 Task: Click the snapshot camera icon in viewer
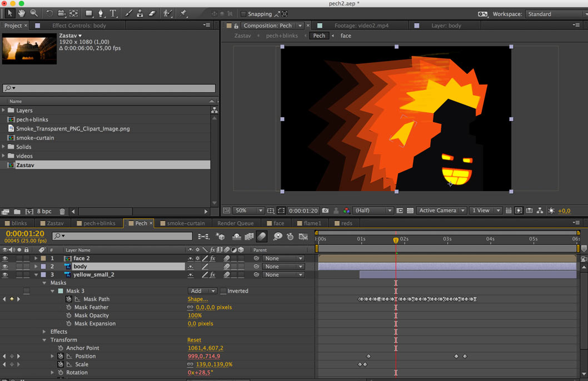tap(325, 211)
